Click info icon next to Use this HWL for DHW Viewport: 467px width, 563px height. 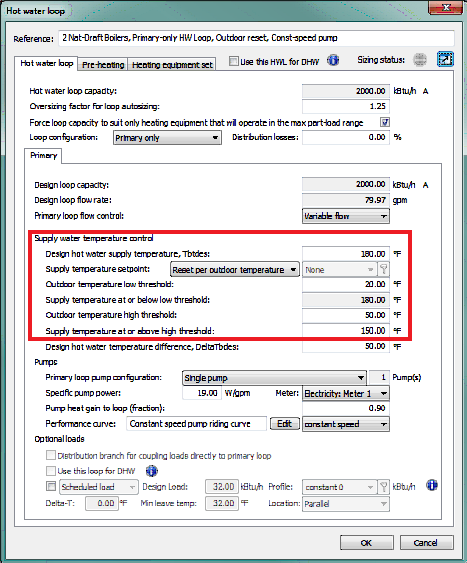point(333,60)
